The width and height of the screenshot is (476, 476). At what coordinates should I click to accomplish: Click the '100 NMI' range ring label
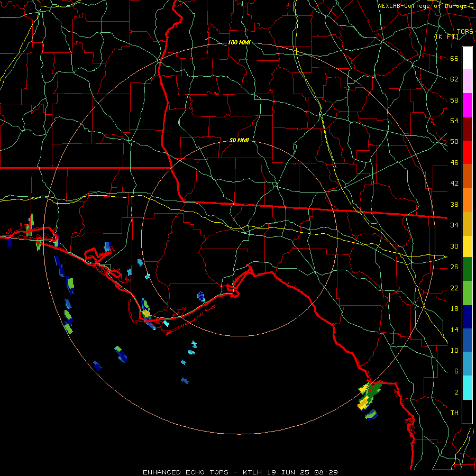pyautogui.click(x=239, y=42)
